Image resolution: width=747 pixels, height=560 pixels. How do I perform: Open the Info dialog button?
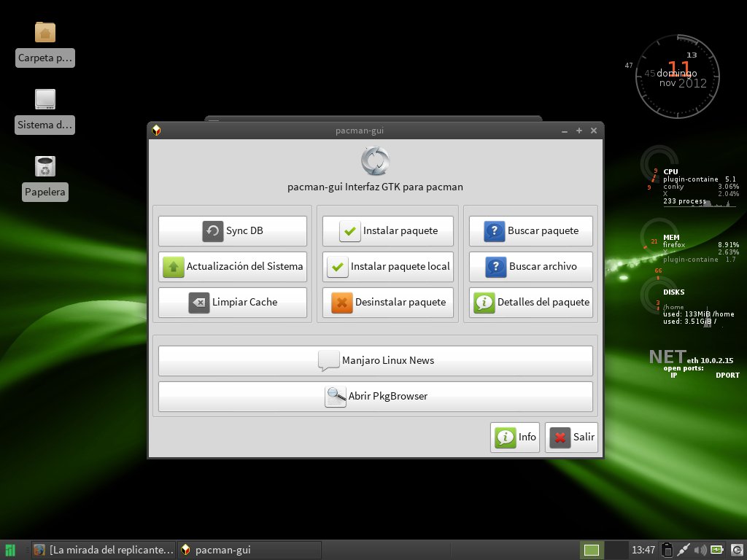pos(515,437)
